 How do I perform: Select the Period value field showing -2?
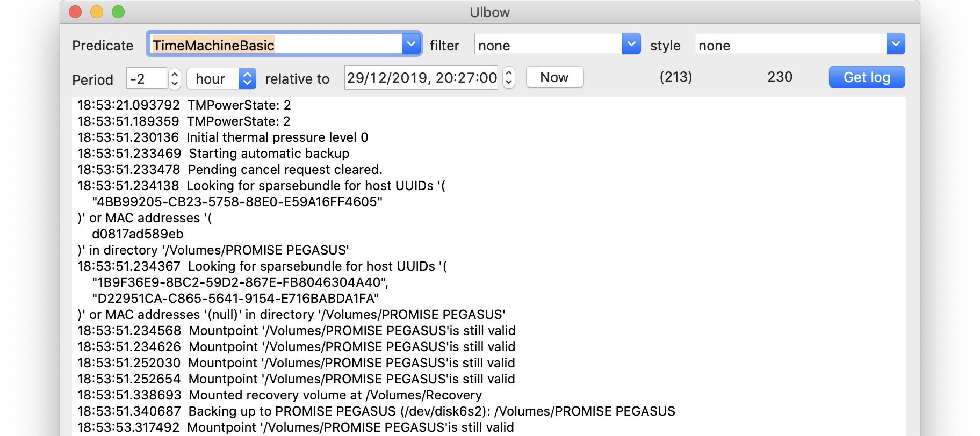(x=146, y=79)
